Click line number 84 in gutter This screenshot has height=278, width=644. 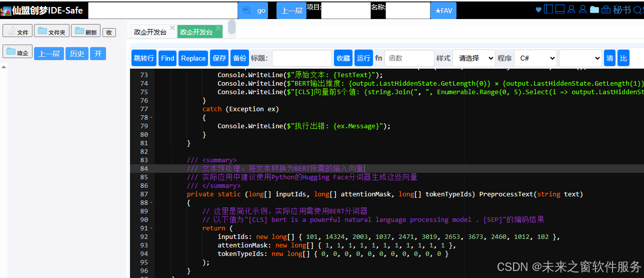point(144,168)
